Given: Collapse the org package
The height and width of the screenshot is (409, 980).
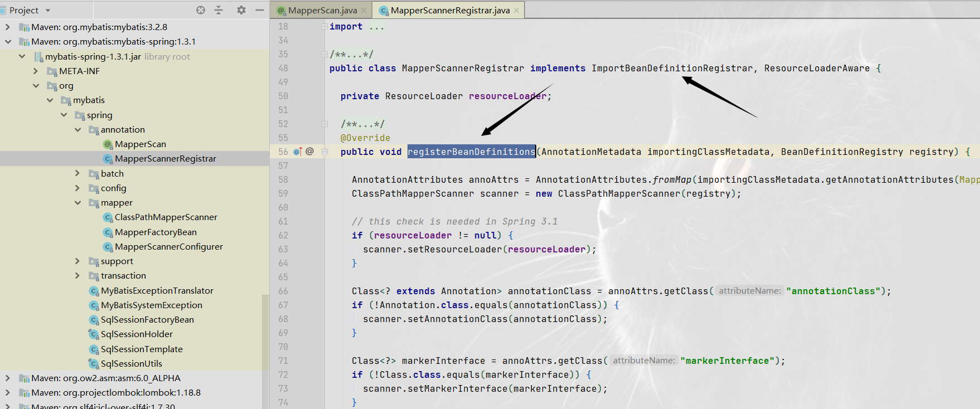Looking at the screenshot, I should [x=36, y=85].
